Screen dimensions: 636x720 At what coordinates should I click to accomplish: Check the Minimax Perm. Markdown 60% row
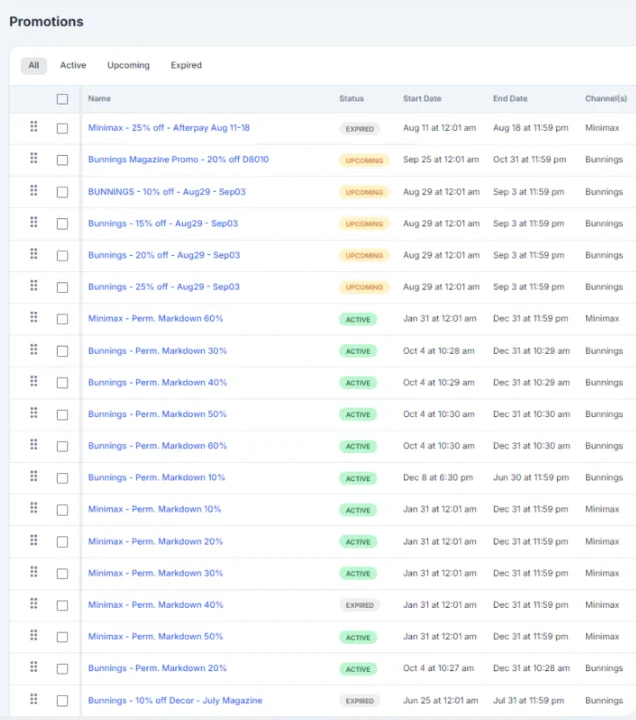click(x=62, y=319)
